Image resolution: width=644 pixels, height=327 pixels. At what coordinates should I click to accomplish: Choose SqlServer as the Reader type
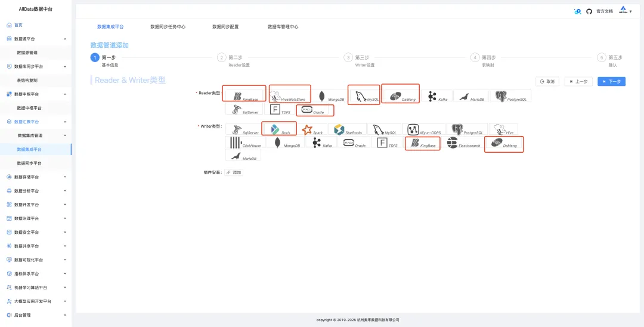point(244,109)
